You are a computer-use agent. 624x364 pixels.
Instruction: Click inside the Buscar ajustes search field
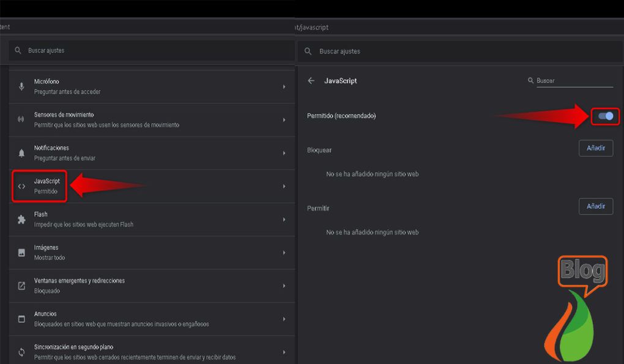coord(92,50)
